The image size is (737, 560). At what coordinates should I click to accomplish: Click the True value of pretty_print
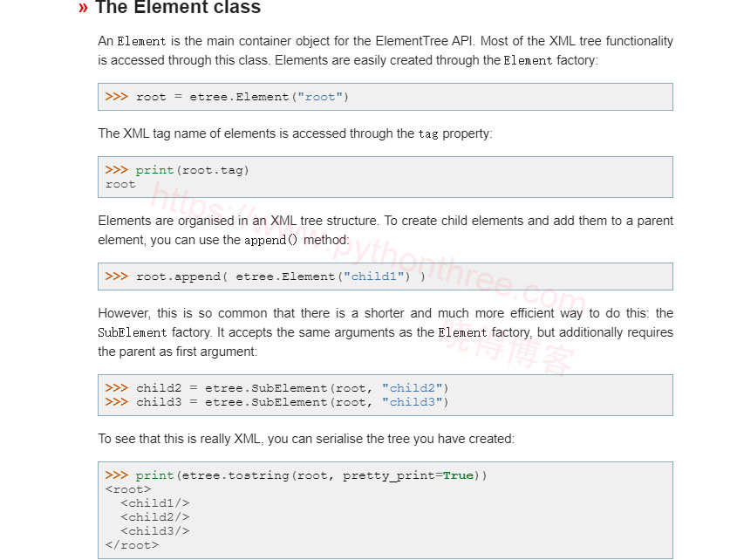458,475
